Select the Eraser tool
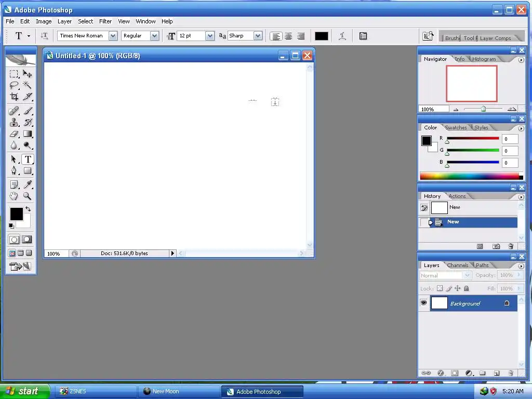 pyautogui.click(x=14, y=134)
